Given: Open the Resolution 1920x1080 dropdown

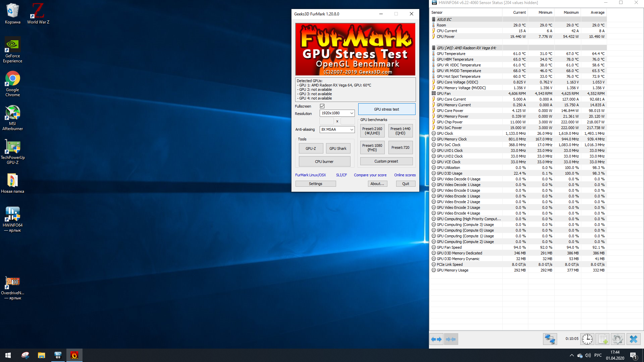Looking at the screenshot, I should pyautogui.click(x=337, y=113).
